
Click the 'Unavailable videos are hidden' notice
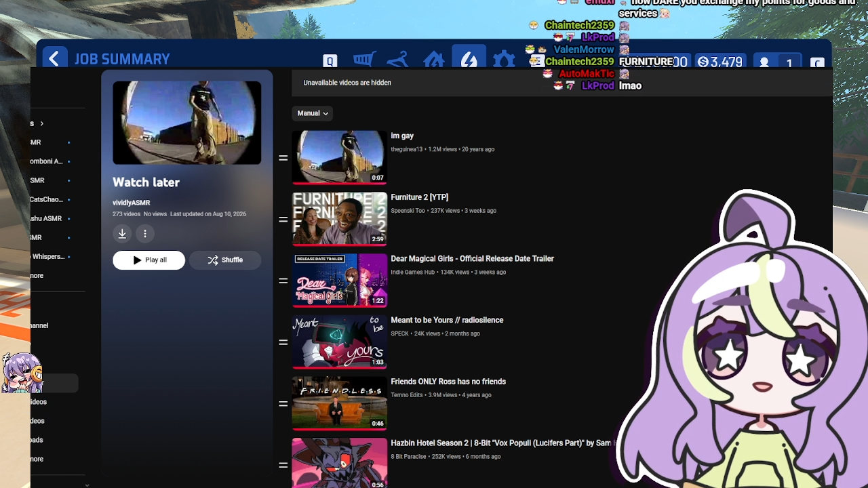(347, 83)
